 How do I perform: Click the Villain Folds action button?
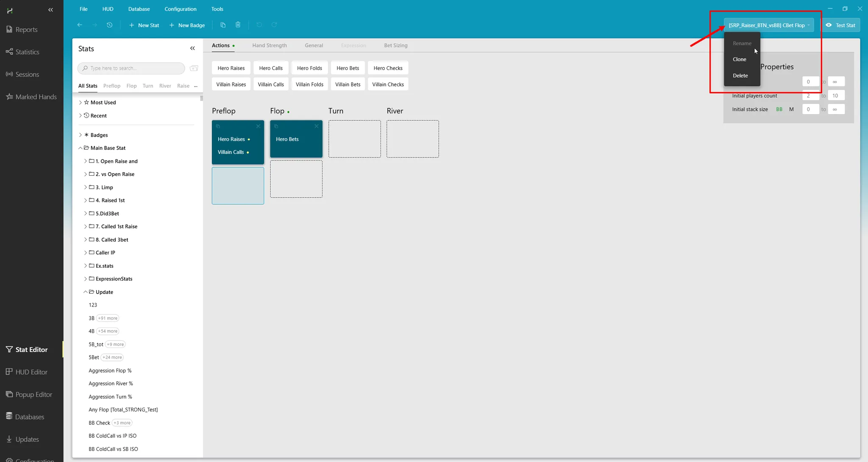(309, 84)
